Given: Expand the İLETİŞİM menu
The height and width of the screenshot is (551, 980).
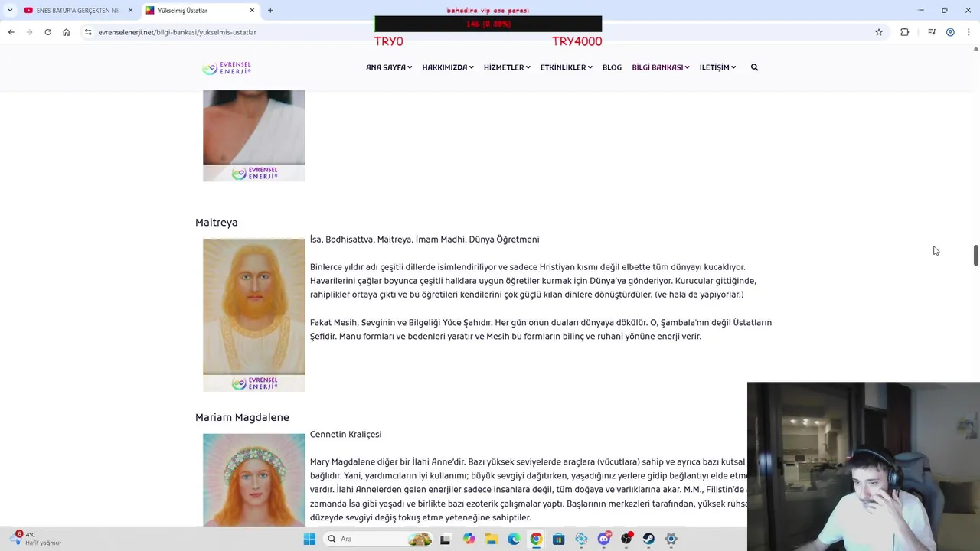Looking at the screenshot, I should click(x=717, y=67).
